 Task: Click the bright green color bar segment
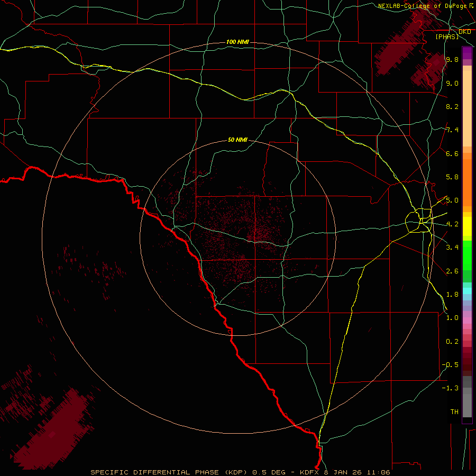click(467, 255)
